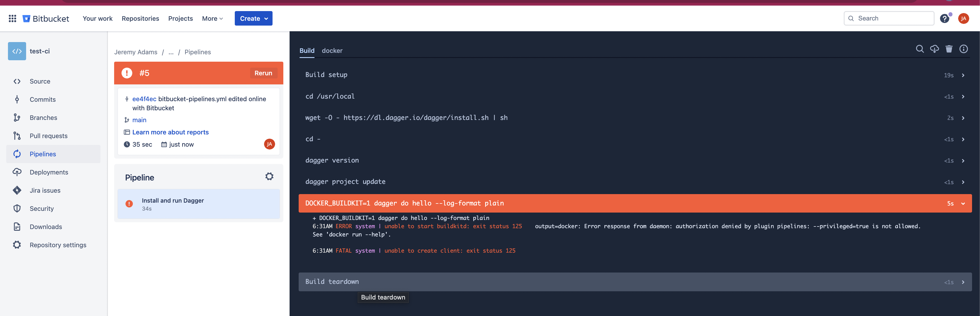Select the Jira issues sidebar icon
This screenshot has width=980, height=316.
coord(17,190)
